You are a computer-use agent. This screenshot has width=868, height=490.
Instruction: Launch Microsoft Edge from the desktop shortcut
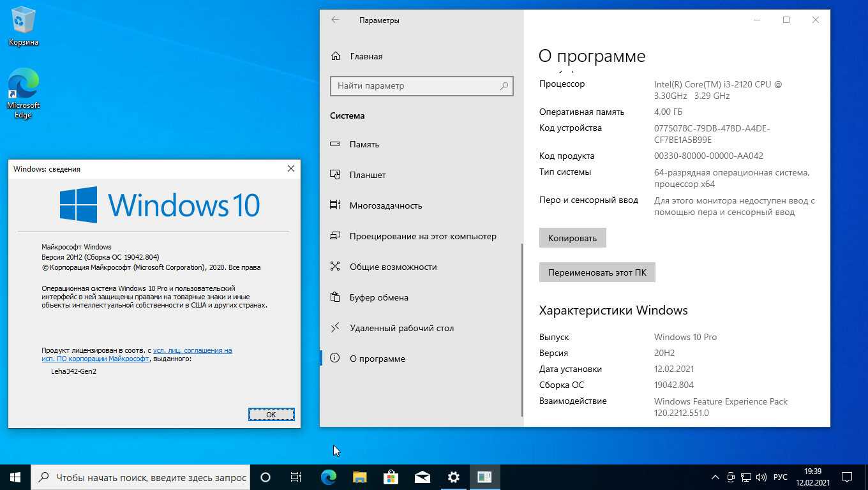(x=24, y=94)
